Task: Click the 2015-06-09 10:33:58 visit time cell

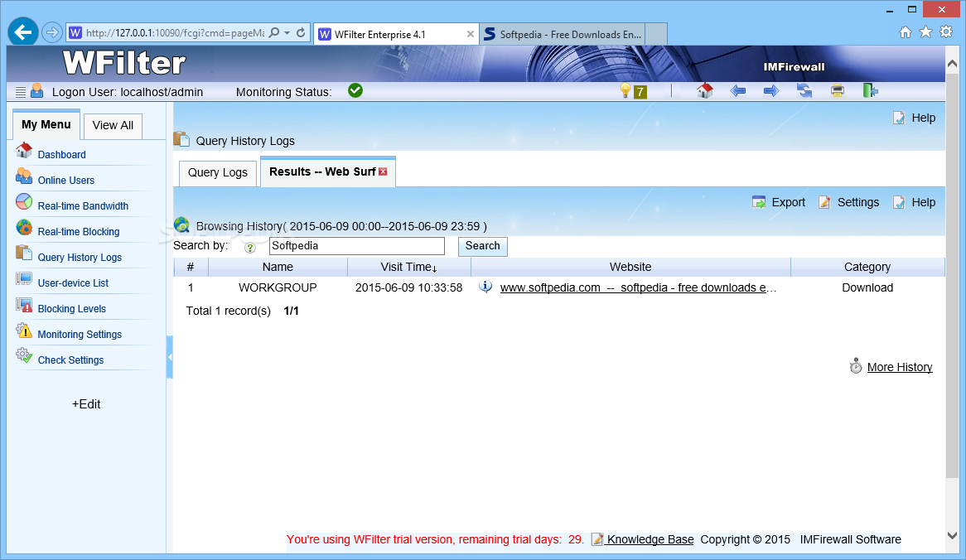Action: click(408, 287)
